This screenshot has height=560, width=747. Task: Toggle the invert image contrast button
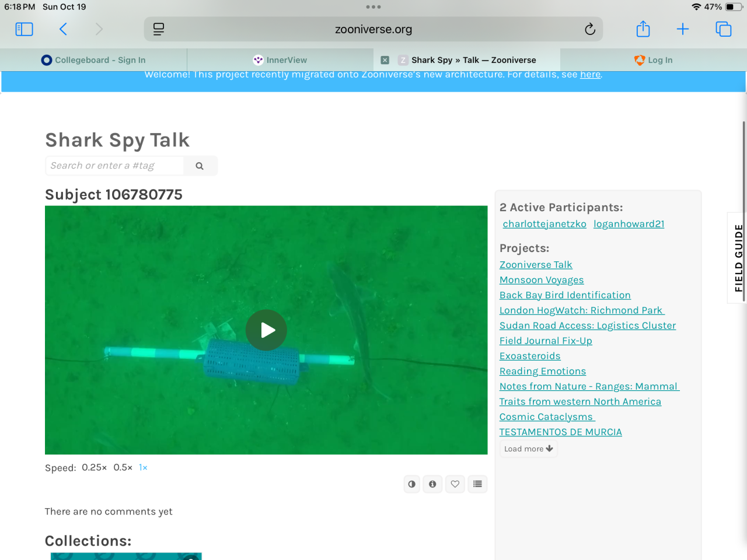[412, 484]
